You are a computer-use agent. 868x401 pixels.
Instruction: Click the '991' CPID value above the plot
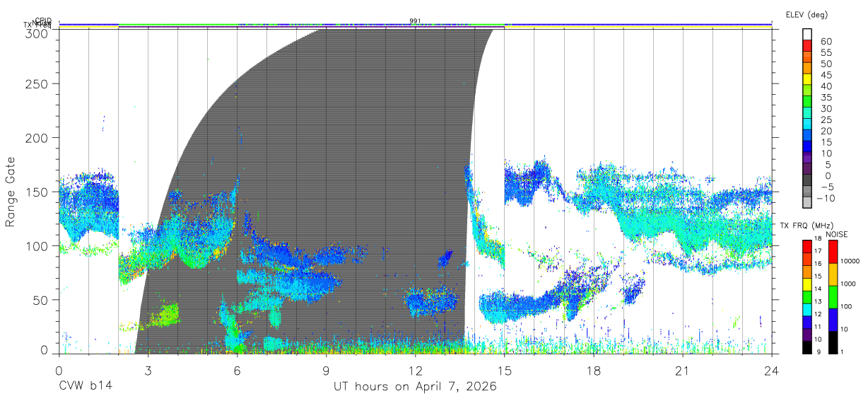pyautogui.click(x=415, y=21)
